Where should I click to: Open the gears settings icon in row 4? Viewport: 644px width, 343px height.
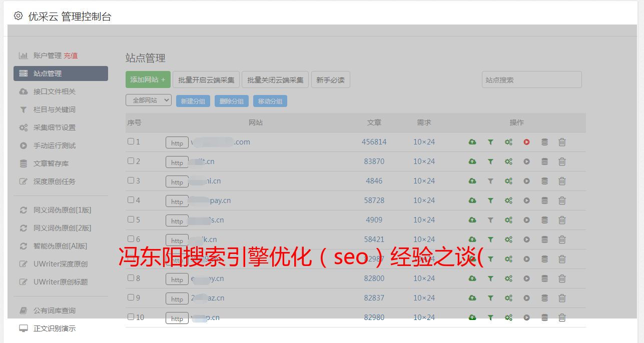click(x=508, y=200)
